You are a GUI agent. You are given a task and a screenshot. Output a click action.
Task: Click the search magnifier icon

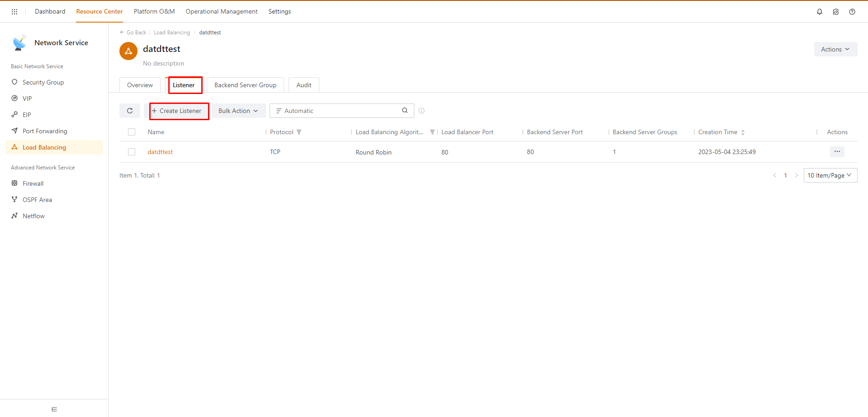405,111
